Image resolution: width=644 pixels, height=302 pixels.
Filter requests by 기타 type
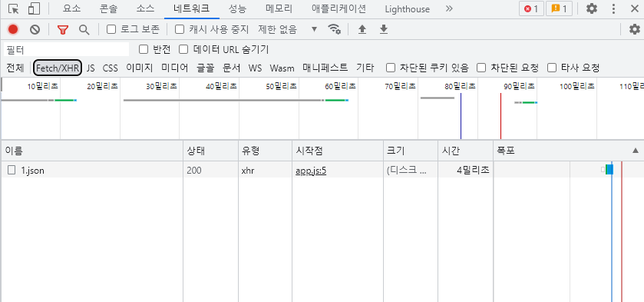(x=365, y=68)
